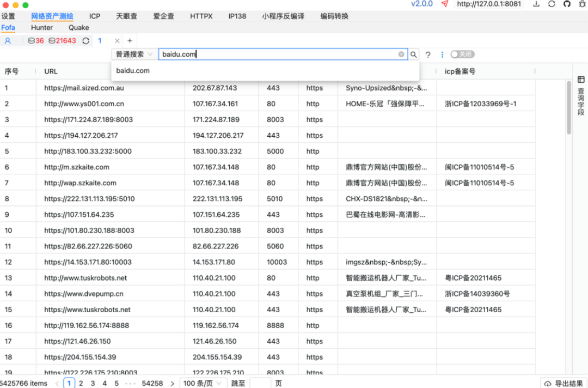The height and width of the screenshot is (388, 588).
Task: Open the v2.0.0 version link
Action: click(422, 3)
